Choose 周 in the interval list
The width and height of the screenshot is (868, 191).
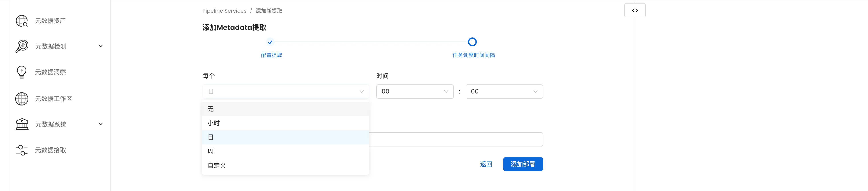click(211, 152)
